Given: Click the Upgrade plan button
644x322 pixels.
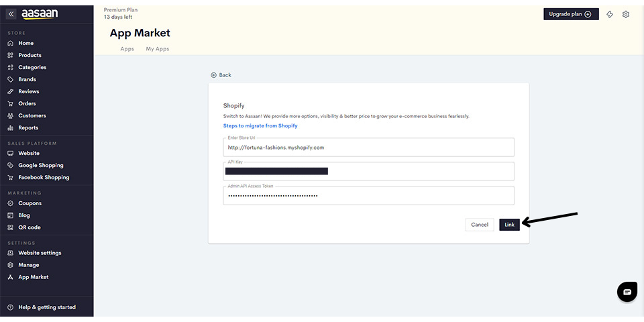Looking at the screenshot, I should coord(572,14).
